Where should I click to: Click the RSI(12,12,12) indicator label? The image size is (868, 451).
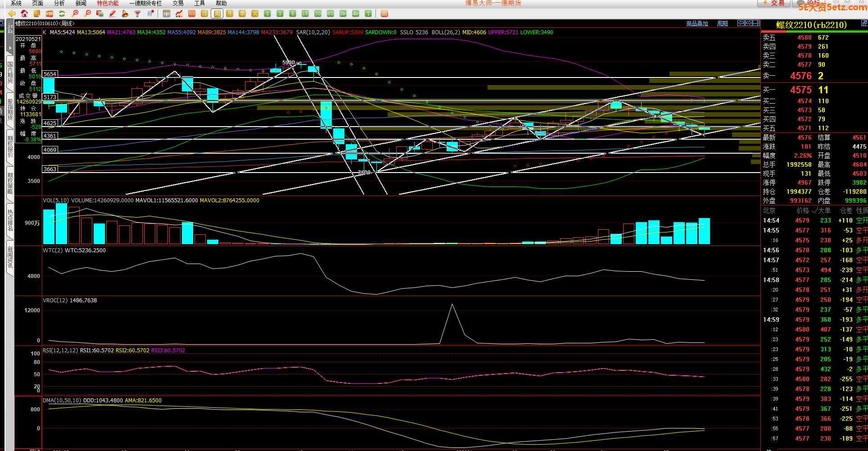pyautogui.click(x=60, y=351)
